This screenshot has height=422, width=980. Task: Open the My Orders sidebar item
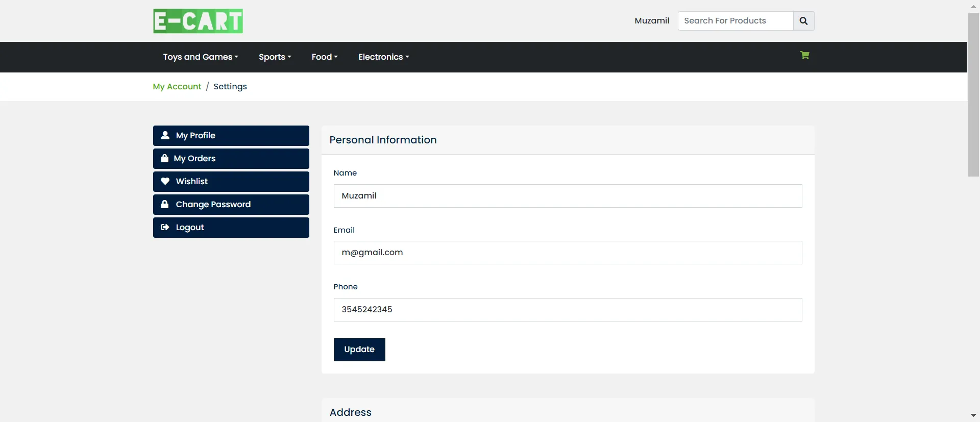coord(231,158)
